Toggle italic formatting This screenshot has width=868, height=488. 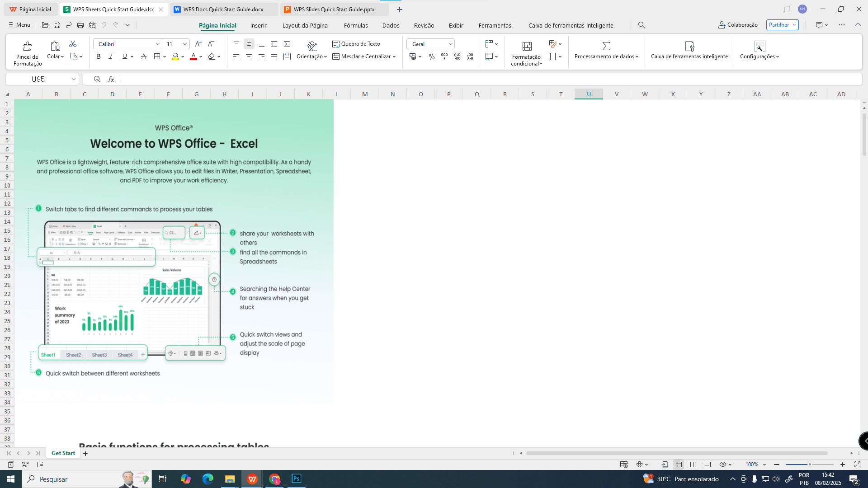tap(111, 56)
